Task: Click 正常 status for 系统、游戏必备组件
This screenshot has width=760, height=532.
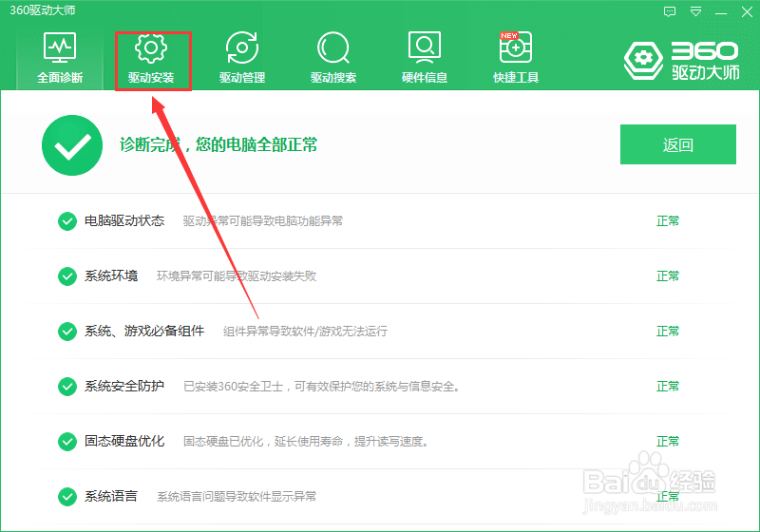Action: [668, 331]
